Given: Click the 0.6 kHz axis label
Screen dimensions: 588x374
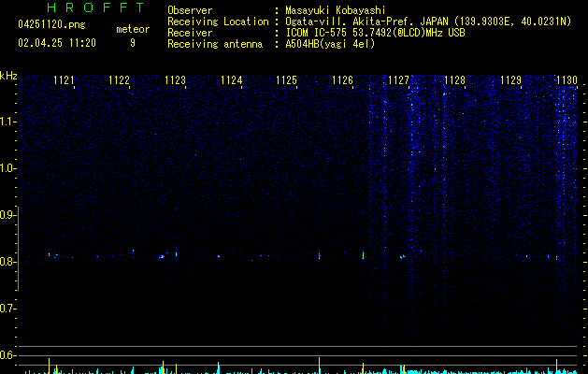Looking at the screenshot, I should point(7,355).
